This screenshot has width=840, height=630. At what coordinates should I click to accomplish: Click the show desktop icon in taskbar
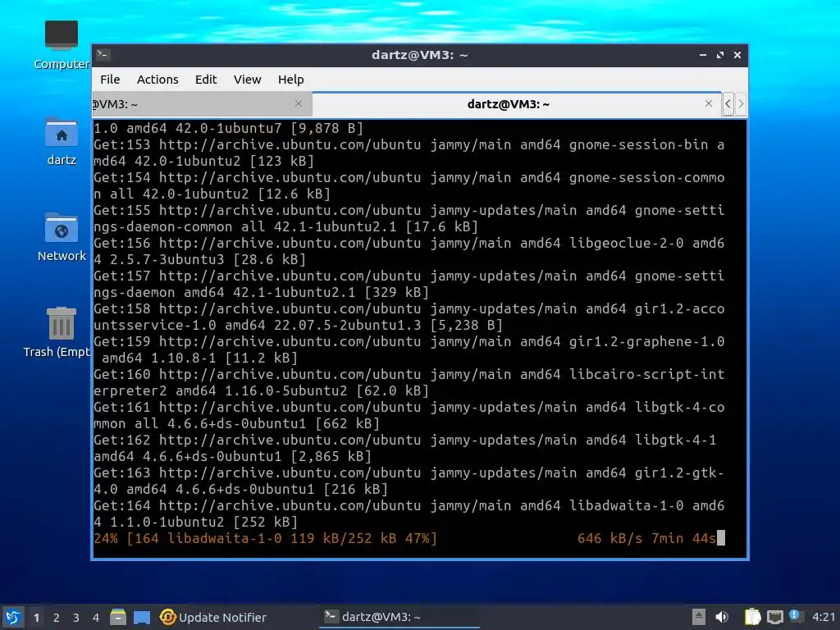[x=142, y=617]
